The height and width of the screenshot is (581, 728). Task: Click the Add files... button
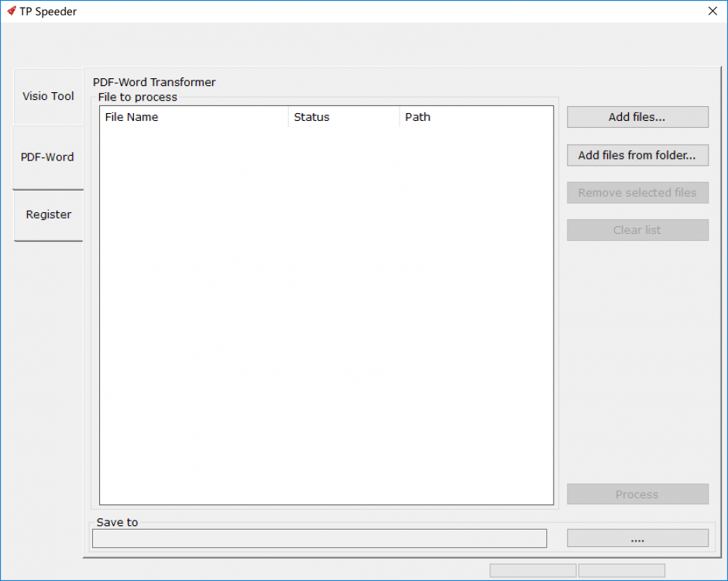tap(637, 117)
